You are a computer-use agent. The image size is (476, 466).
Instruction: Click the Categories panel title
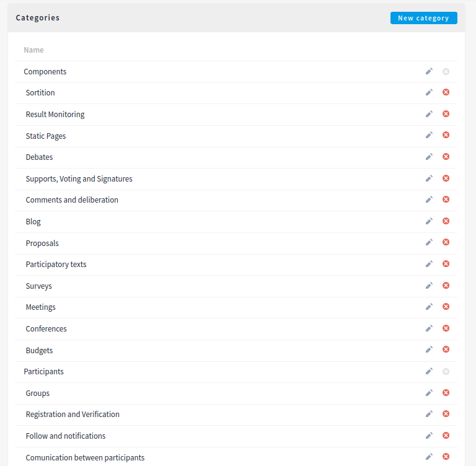tap(38, 18)
